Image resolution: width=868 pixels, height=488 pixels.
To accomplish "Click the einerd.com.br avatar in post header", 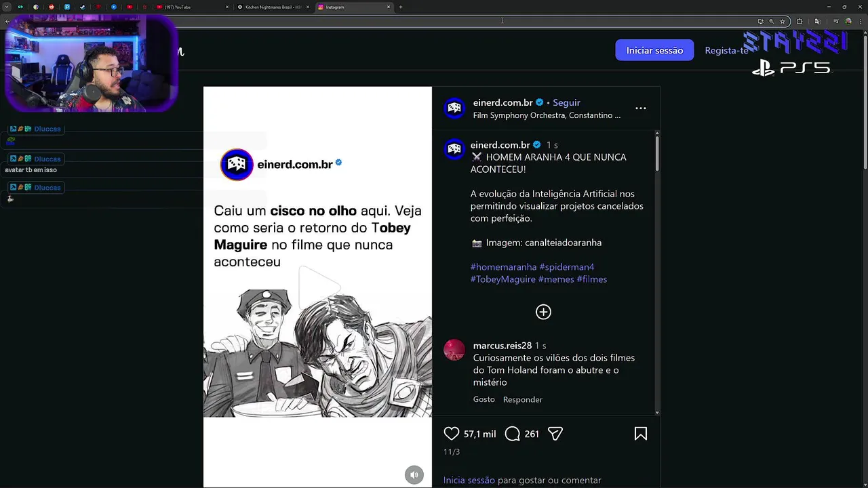I will pyautogui.click(x=454, y=108).
